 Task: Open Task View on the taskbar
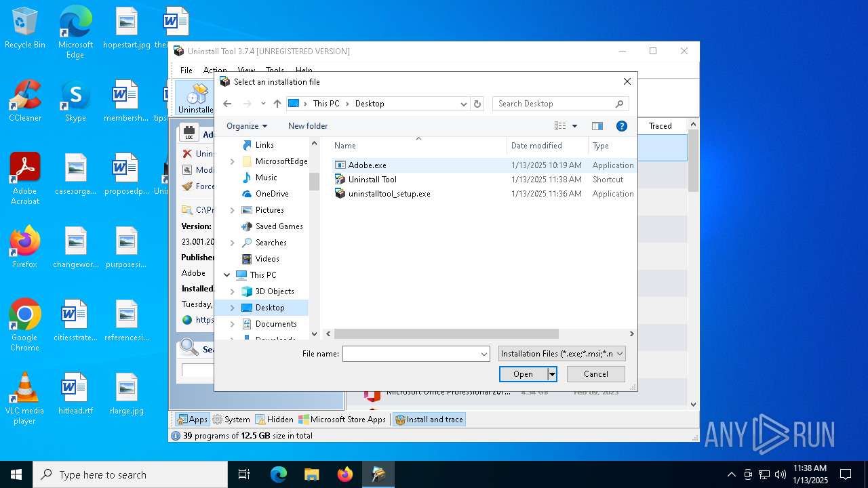coord(244,474)
